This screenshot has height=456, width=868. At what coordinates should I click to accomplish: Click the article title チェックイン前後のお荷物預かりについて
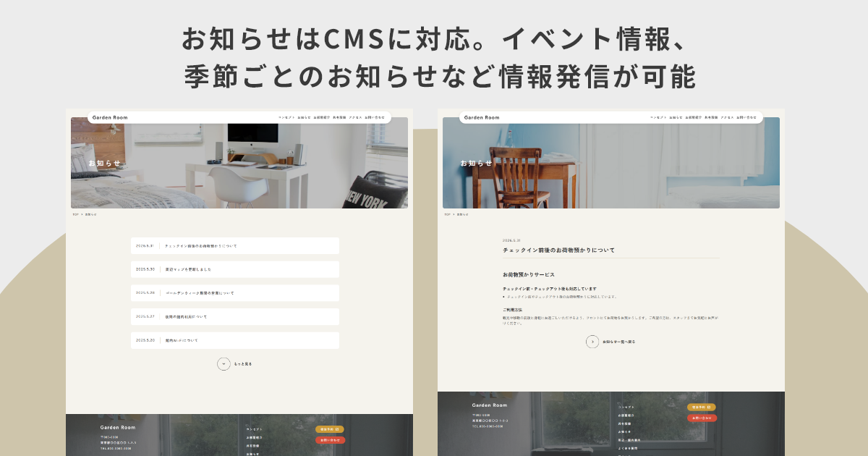tap(558, 250)
